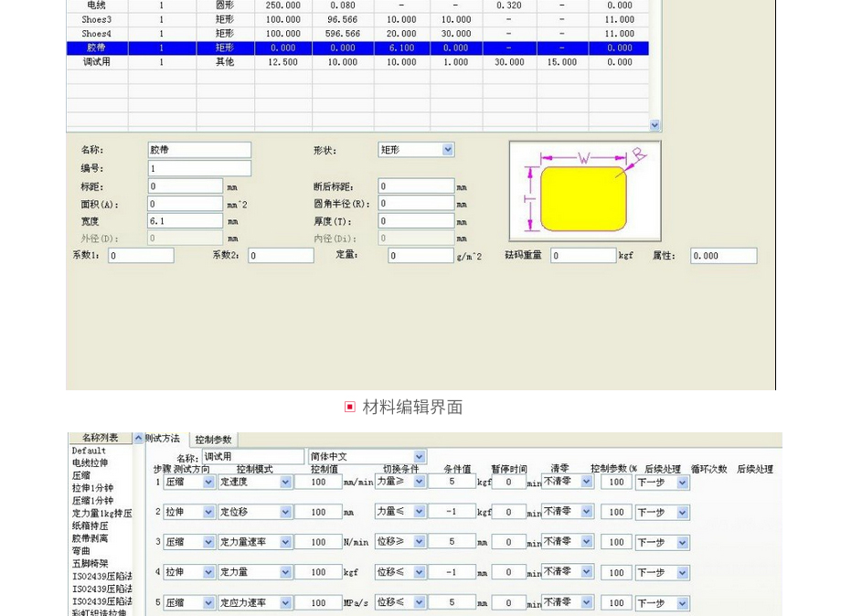This screenshot has width=841, height=616.
Task: Switch to the 控制参数 tab
Action: (x=213, y=440)
